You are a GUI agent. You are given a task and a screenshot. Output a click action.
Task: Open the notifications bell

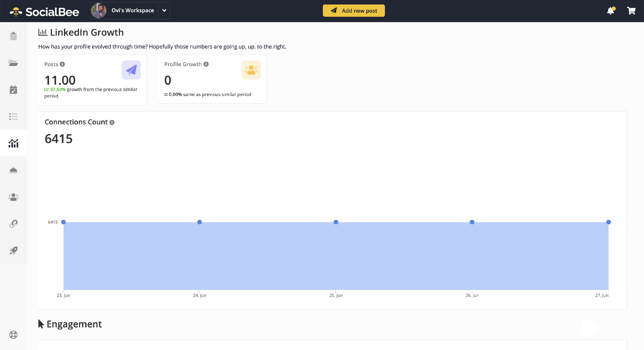pos(611,11)
